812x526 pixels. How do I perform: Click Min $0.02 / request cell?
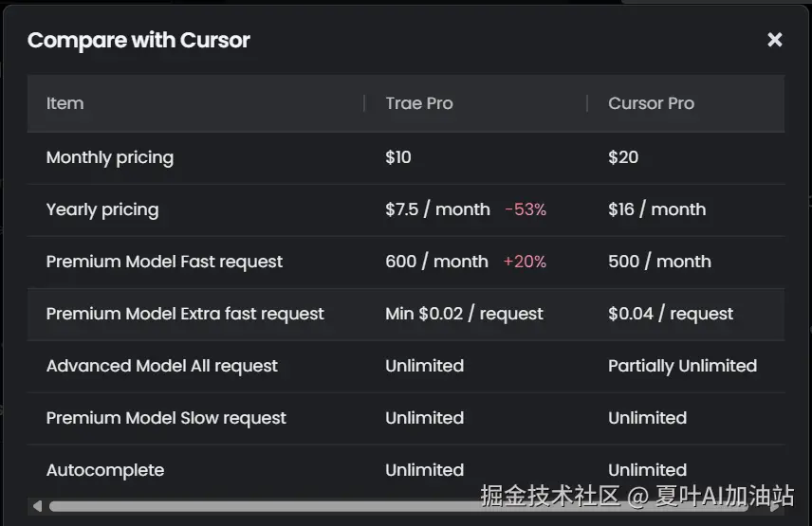point(464,314)
